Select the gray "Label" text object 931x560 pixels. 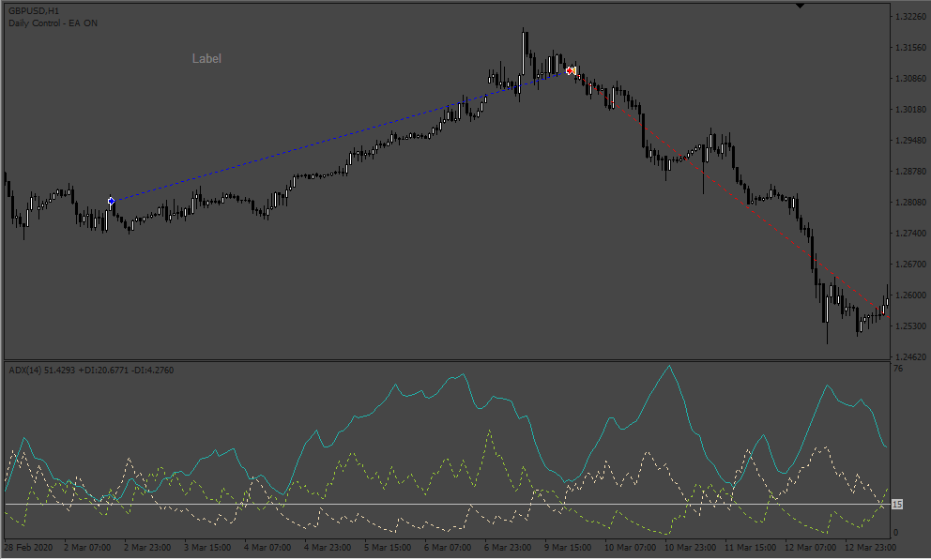206,58
